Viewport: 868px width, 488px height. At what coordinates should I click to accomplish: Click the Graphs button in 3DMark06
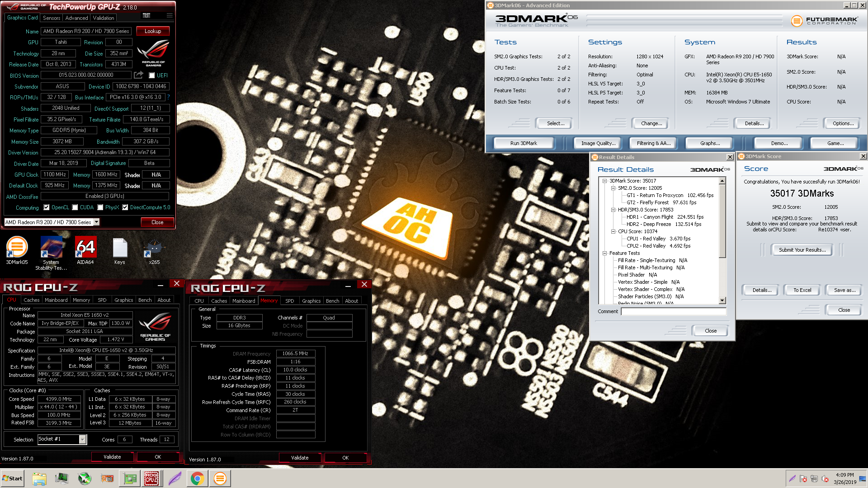click(x=710, y=143)
